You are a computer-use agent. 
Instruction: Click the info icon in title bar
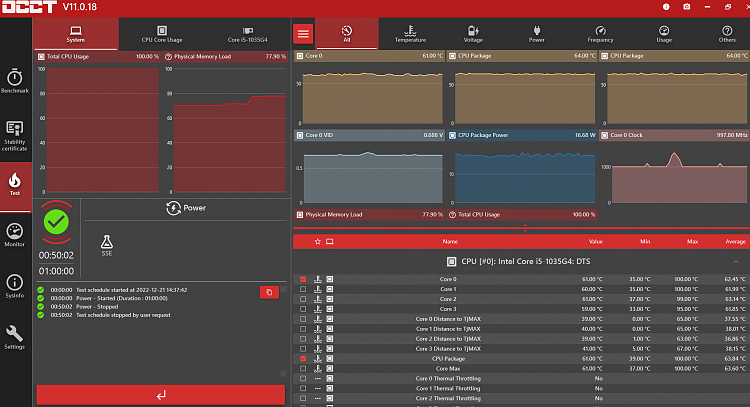pyautogui.click(x=664, y=7)
